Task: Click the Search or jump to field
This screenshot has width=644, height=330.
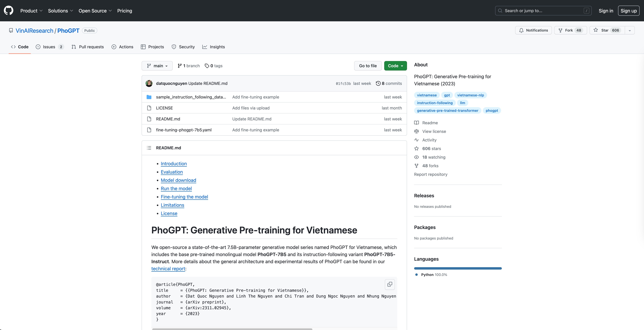Action: pyautogui.click(x=543, y=11)
